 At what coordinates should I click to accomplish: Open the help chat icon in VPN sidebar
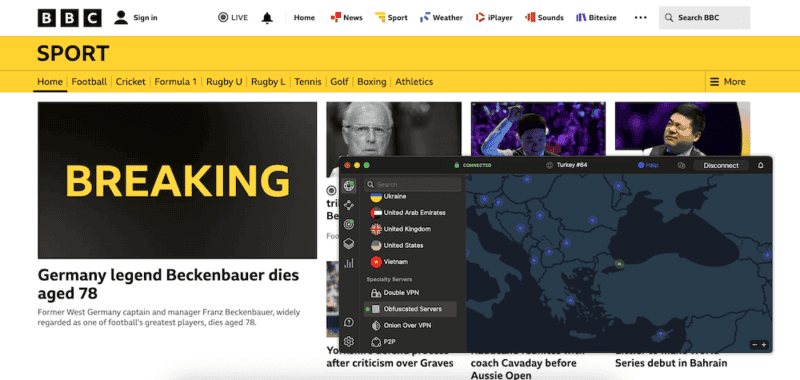[x=349, y=322]
